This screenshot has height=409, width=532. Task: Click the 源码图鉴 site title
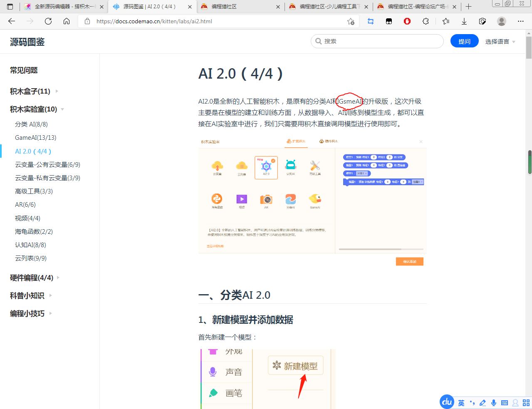point(27,42)
